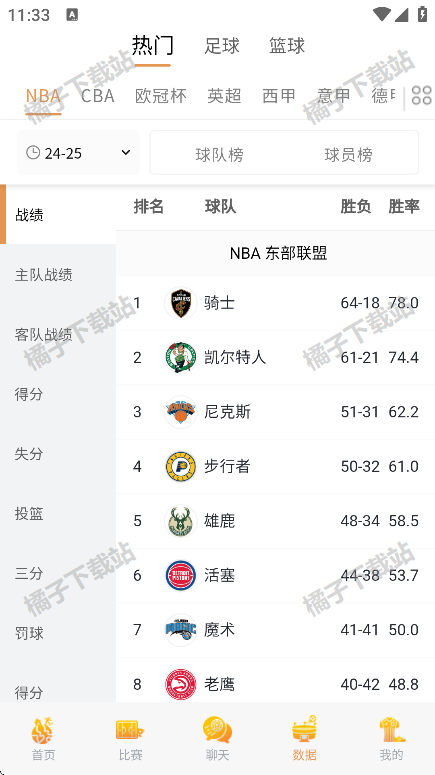Select the CBA league tab
The width and height of the screenshot is (435, 775).
point(98,95)
